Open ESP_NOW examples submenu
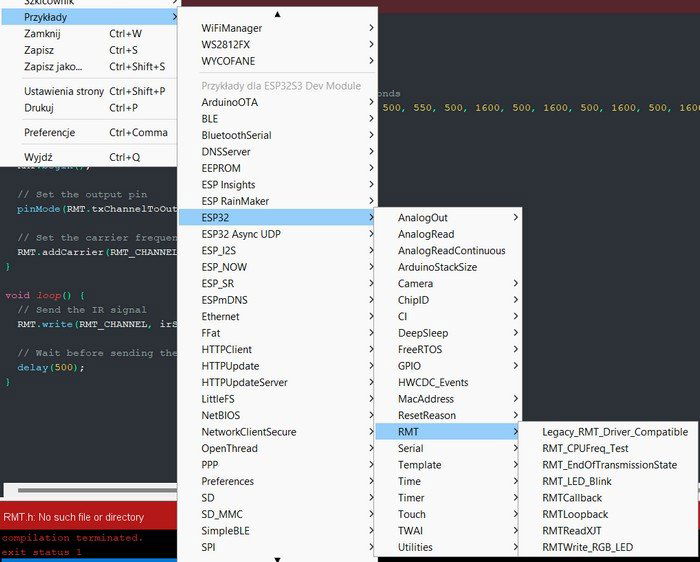The height and width of the screenshot is (562, 700). pyautogui.click(x=277, y=267)
